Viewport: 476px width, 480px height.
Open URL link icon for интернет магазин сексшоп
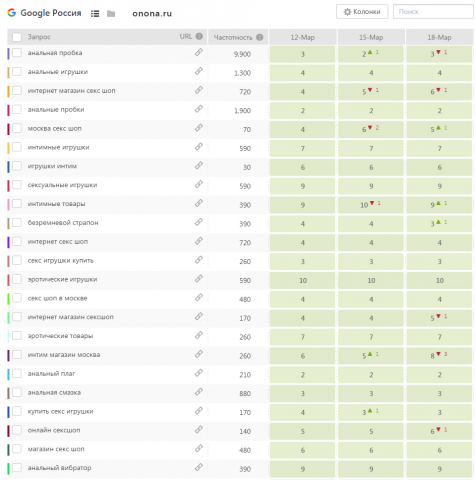[199, 316]
